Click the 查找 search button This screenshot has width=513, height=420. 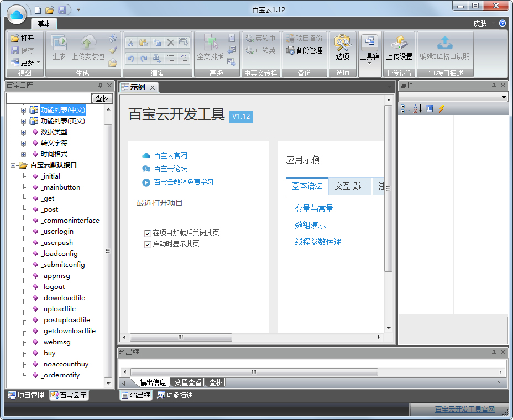[102, 98]
